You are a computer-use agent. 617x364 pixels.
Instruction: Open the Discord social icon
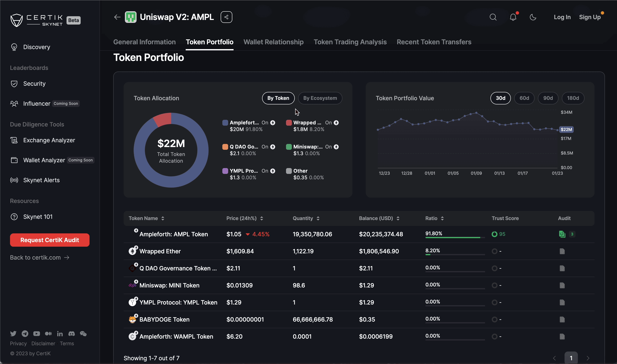(71, 334)
